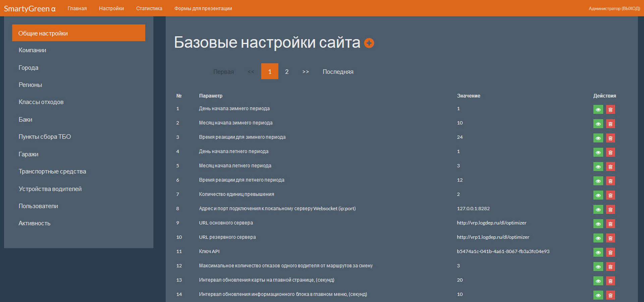View row 4 summer period start day

[x=598, y=152]
